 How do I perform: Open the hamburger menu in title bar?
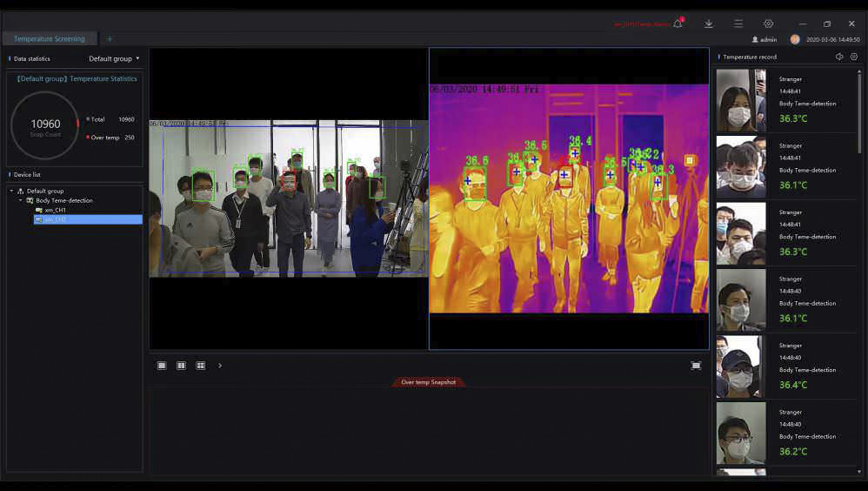pos(738,24)
